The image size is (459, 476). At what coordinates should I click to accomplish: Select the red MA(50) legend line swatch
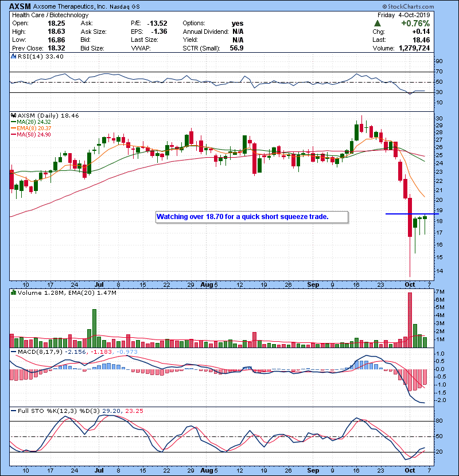point(13,134)
